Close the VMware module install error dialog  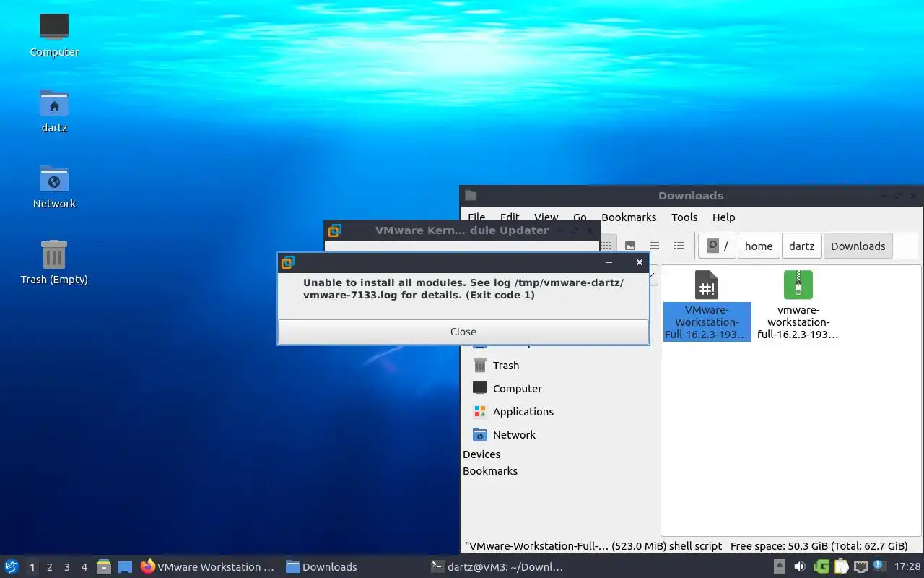tap(463, 332)
